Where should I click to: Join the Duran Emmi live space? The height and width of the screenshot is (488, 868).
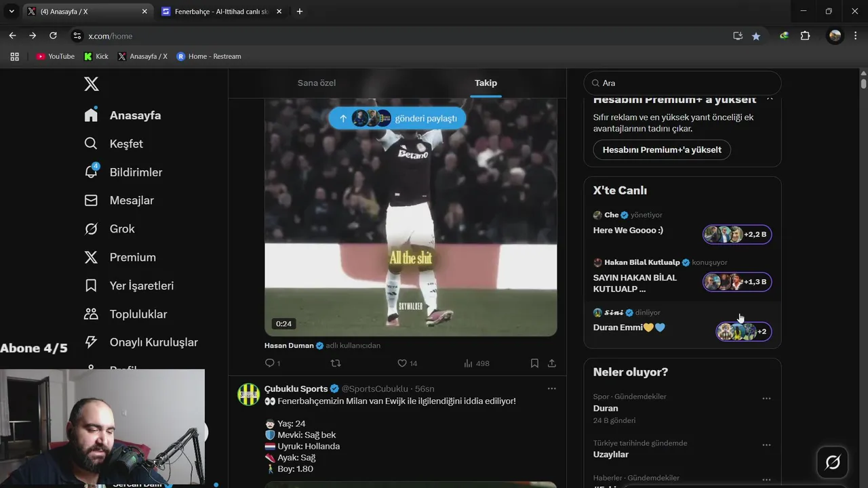pyautogui.click(x=629, y=327)
